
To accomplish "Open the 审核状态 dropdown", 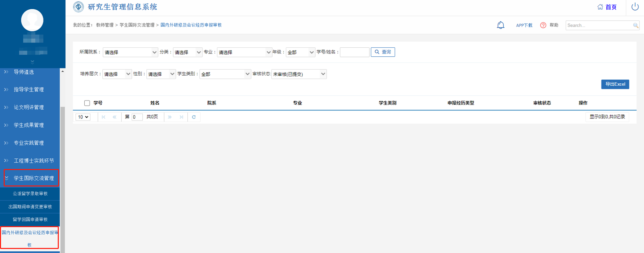I will click(x=299, y=74).
